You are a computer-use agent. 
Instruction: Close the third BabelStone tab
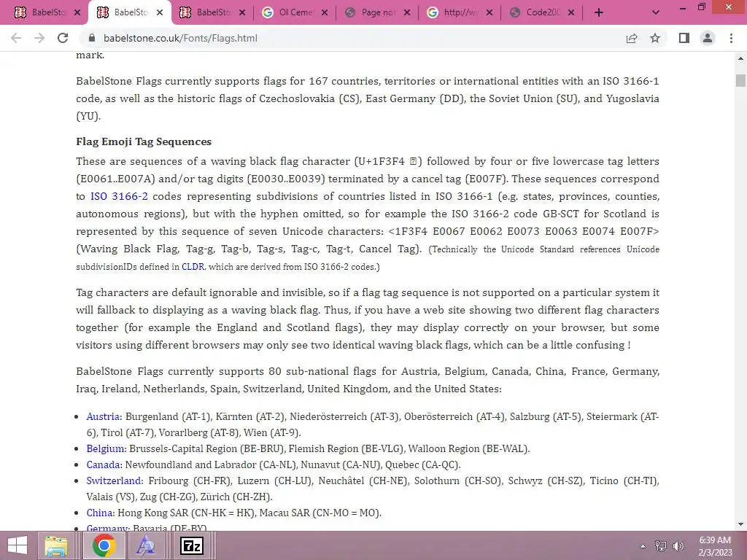242,13
